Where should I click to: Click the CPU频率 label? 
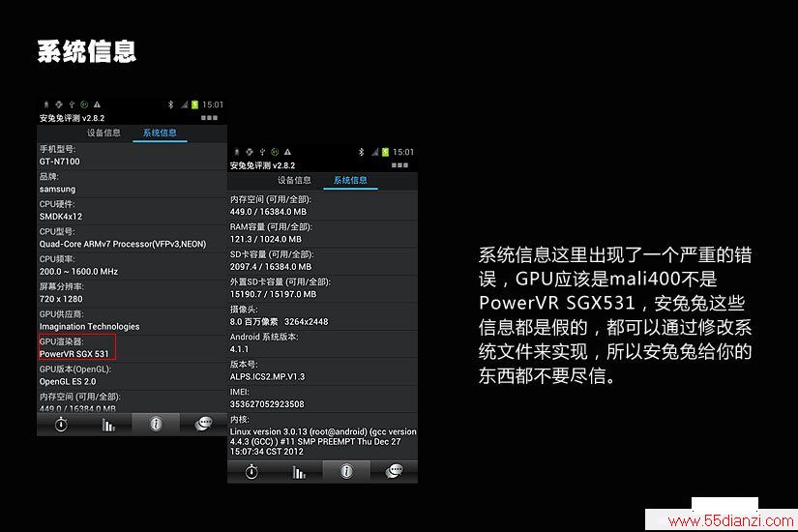point(57,259)
